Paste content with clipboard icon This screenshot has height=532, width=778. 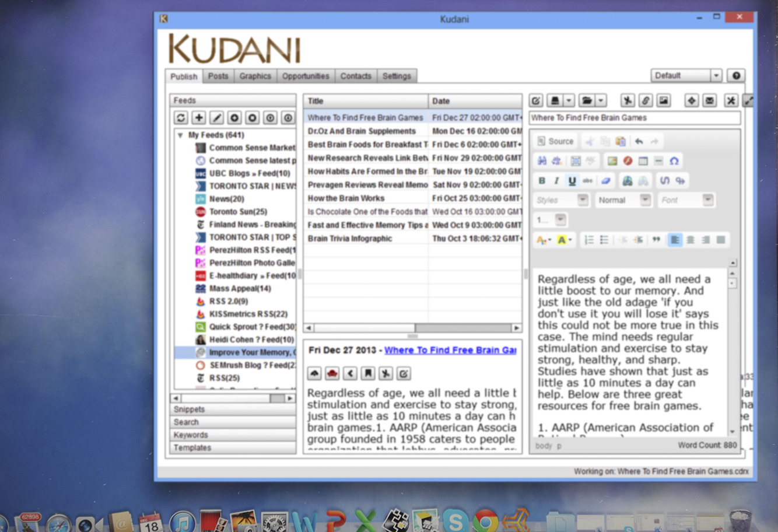(621, 141)
